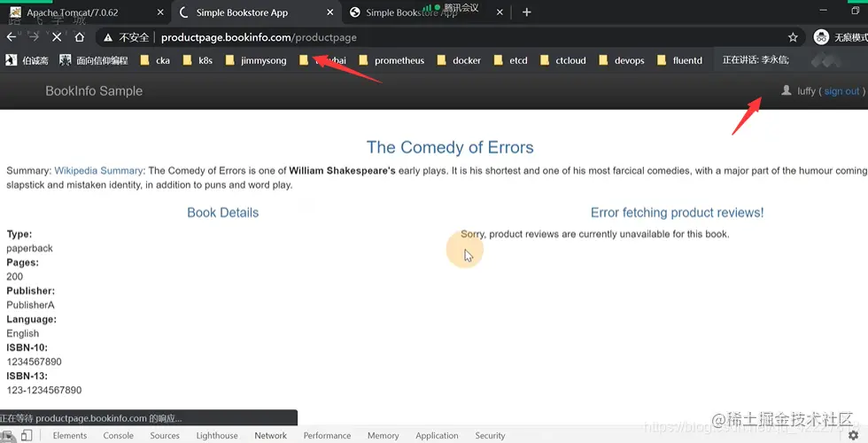The height and width of the screenshot is (443, 868).
Task: Open the ctcloud bookmark folder
Action: point(563,60)
